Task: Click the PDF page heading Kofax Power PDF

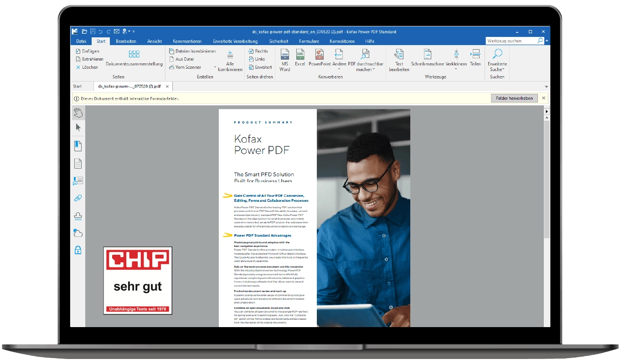Action: 262,144
